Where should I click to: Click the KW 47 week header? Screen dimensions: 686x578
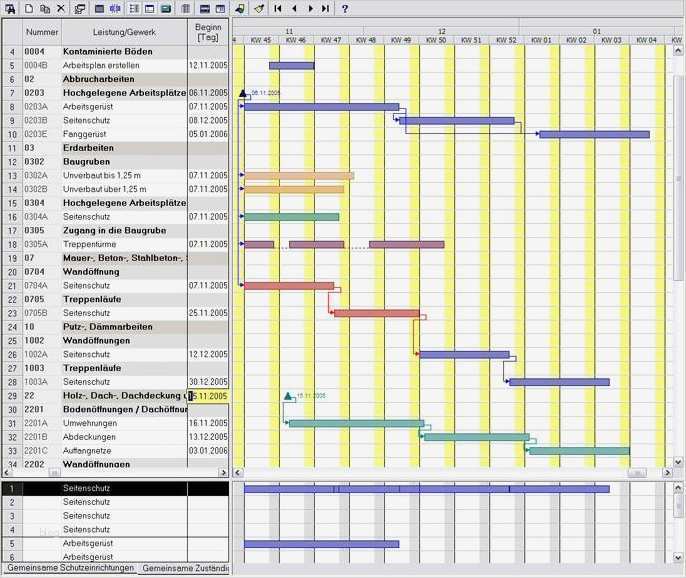coord(331,40)
